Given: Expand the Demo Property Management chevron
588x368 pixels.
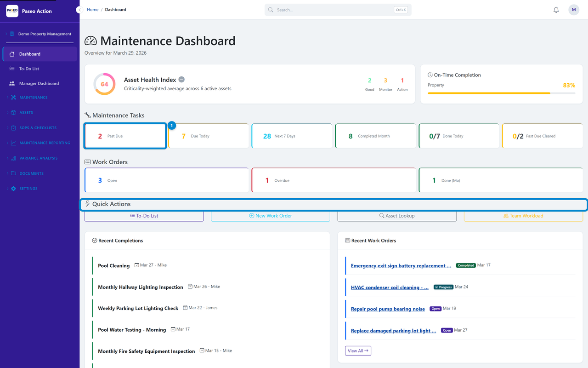Looking at the screenshot, I should click(x=6, y=34).
